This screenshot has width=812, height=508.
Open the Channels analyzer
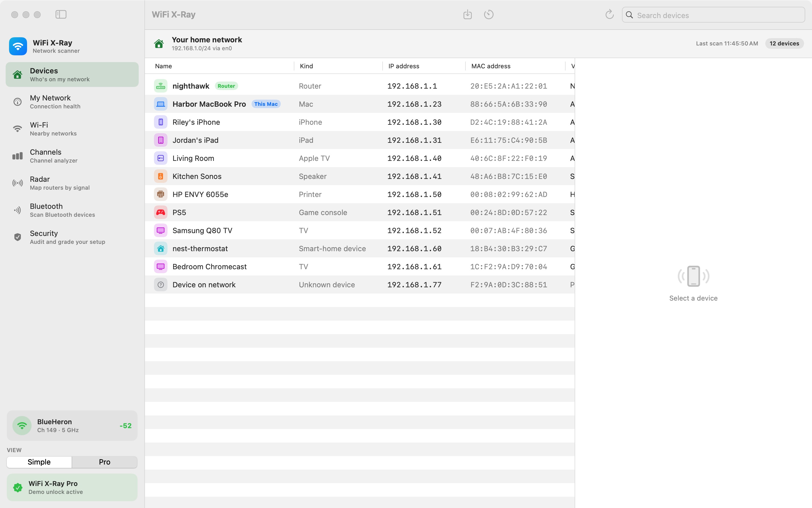72,156
